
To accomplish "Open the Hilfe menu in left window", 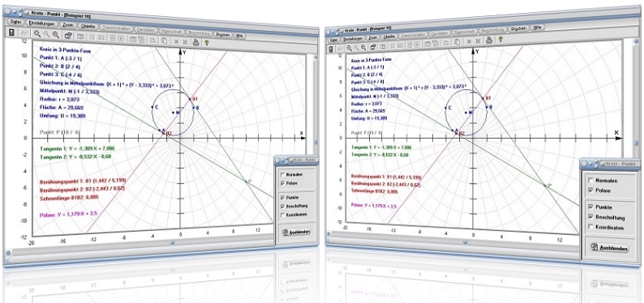I will point(240,36).
